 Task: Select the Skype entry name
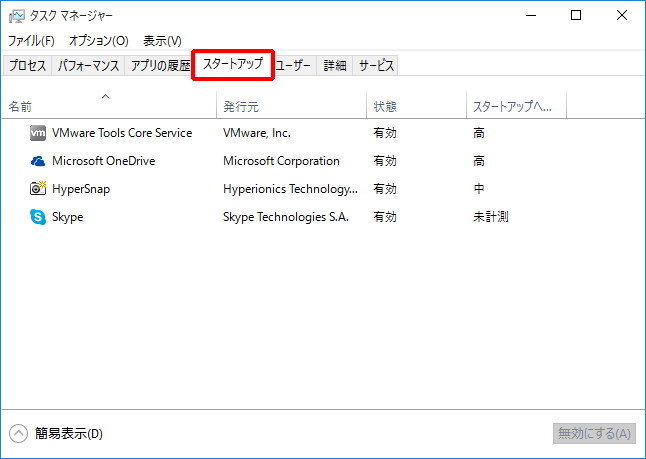click(68, 217)
